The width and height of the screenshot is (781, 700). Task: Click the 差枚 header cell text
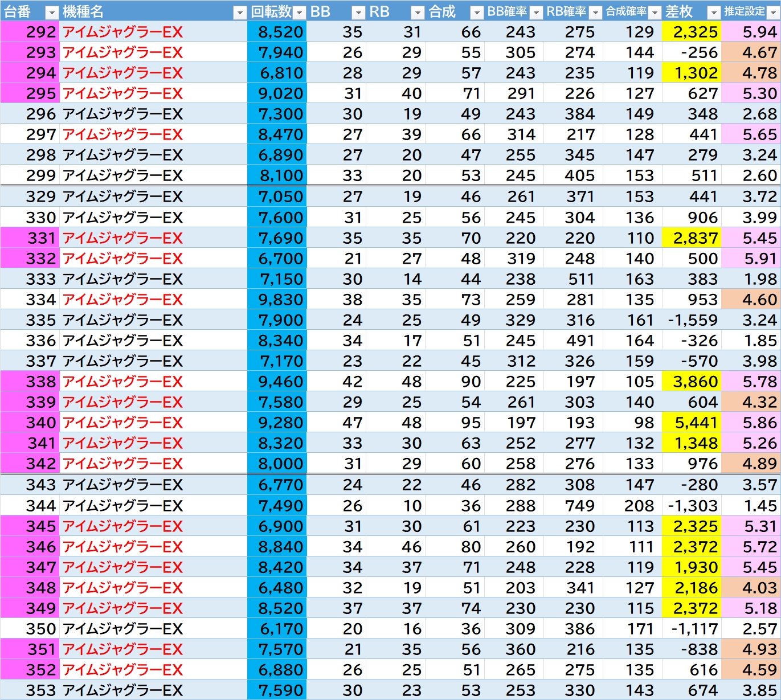(679, 11)
